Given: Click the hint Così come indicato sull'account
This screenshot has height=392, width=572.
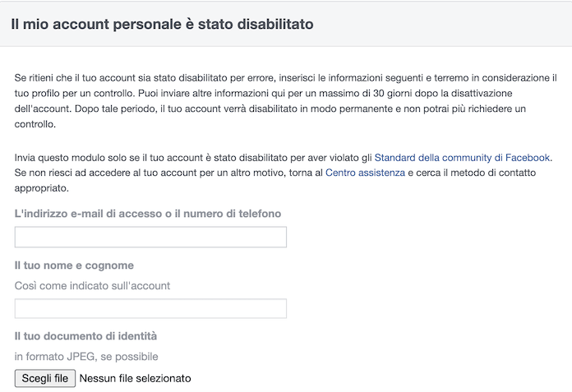Looking at the screenshot, I should coord(92,285).
